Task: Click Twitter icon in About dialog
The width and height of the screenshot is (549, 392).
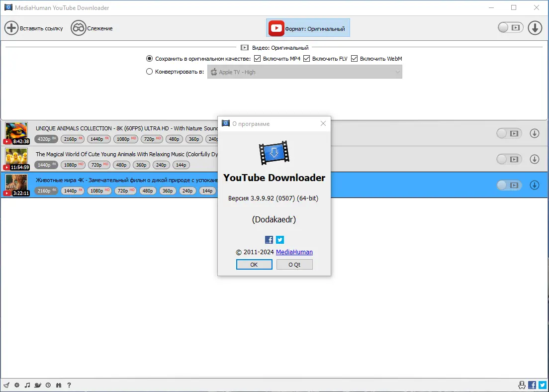Action: tap(280, 240)
